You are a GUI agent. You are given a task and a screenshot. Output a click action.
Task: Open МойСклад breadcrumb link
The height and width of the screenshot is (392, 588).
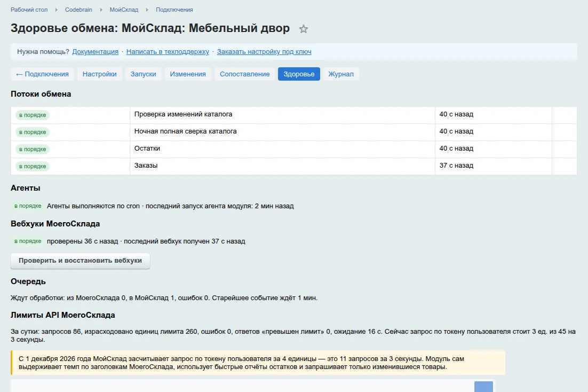(124, 10)
